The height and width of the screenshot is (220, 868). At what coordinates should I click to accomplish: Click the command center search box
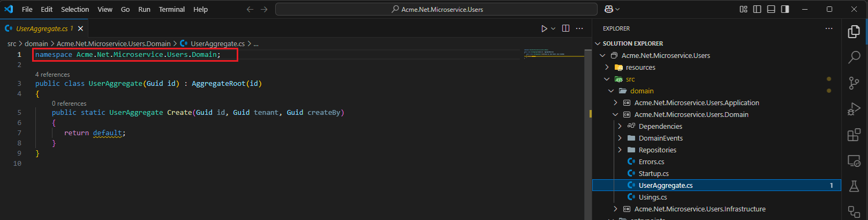(x=436, y=9)
